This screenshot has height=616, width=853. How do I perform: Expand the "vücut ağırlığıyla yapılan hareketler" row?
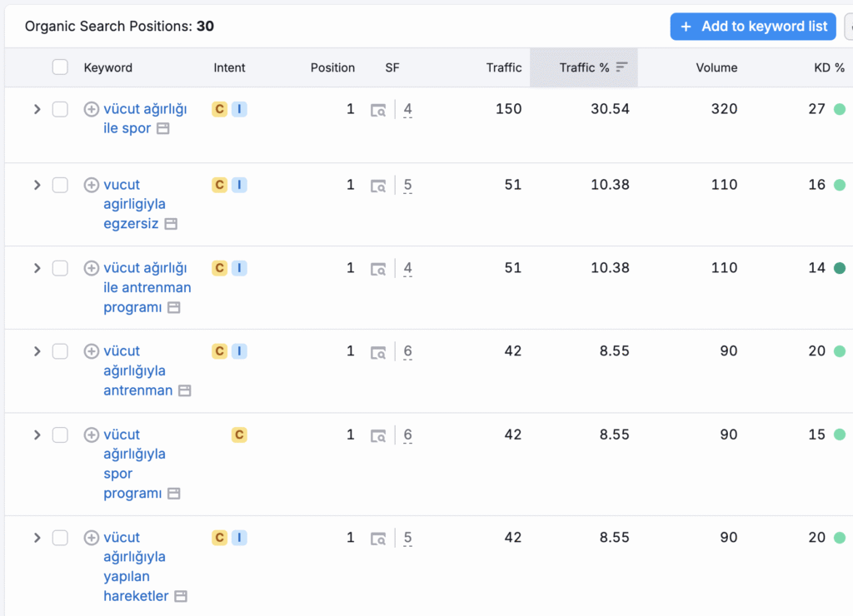click(x=37, y=537)
